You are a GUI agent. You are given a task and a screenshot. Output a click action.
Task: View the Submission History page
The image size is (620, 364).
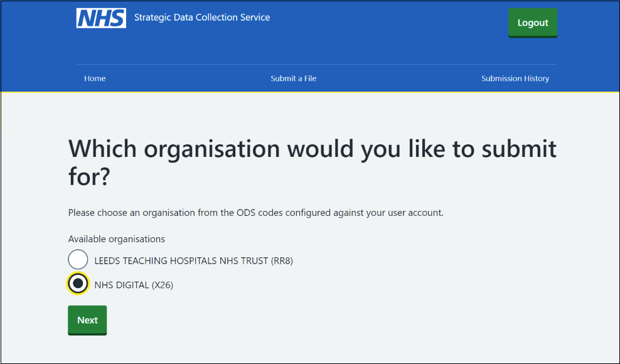[515, 78]
